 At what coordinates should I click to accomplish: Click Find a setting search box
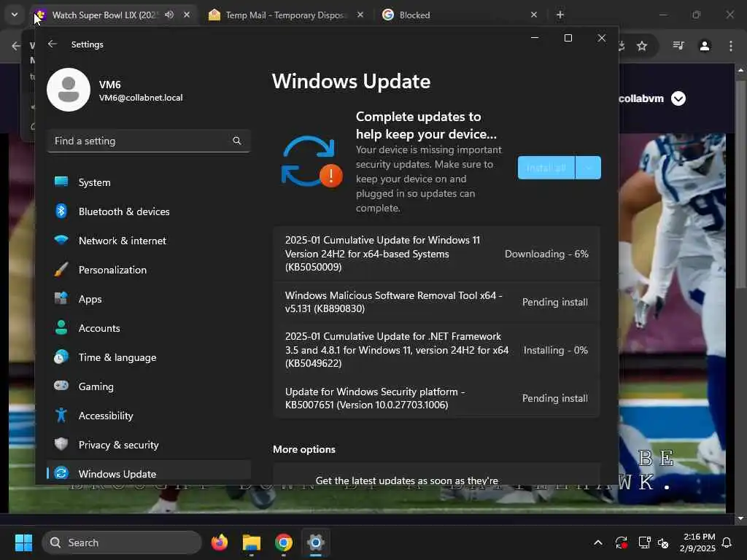149,141
